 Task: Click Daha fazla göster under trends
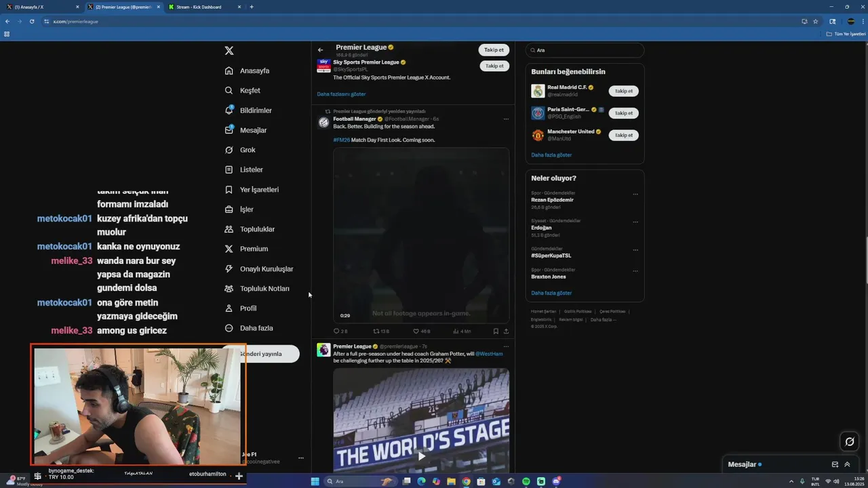pyautogui.click(x=551, y=293)
